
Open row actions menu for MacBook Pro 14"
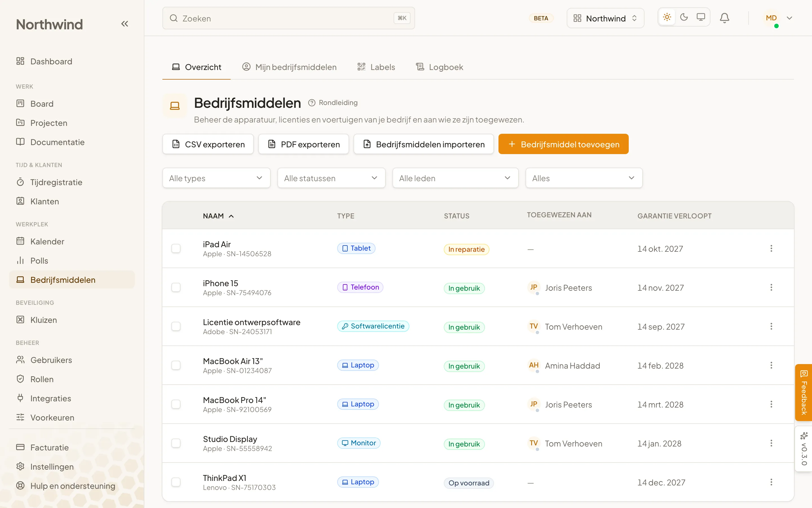tap(771, 404)
